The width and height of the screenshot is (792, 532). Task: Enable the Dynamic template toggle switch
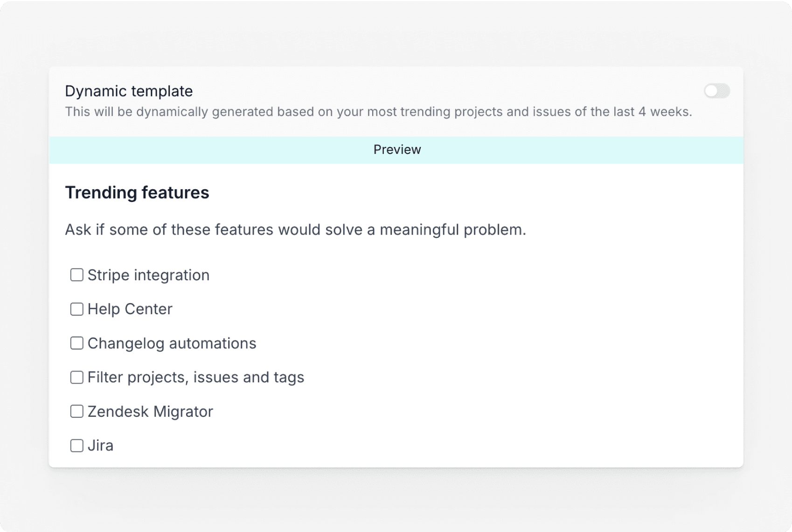click(716, 91)
